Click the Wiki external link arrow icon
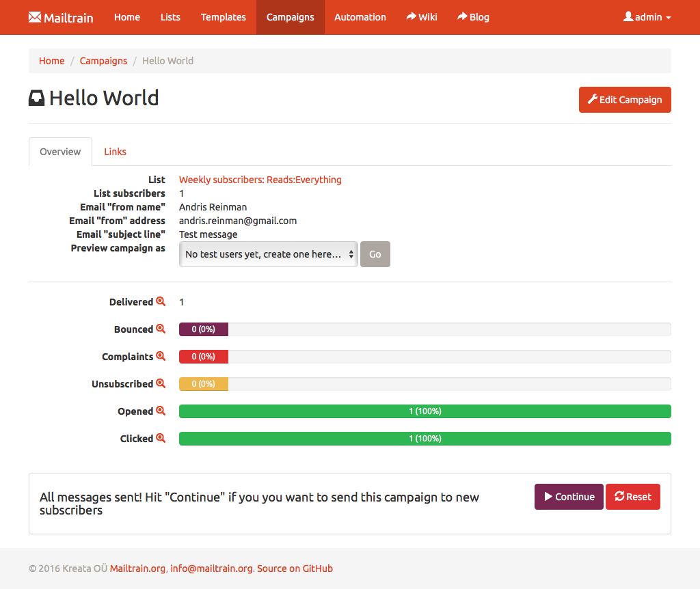Viewport: 700px width, 589px height. click(x=411, y=17)
